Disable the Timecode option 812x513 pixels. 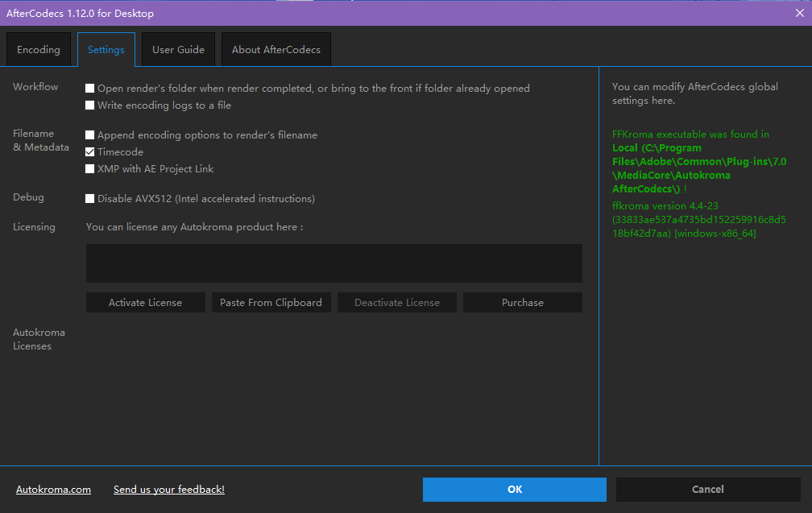coord(90,151)
